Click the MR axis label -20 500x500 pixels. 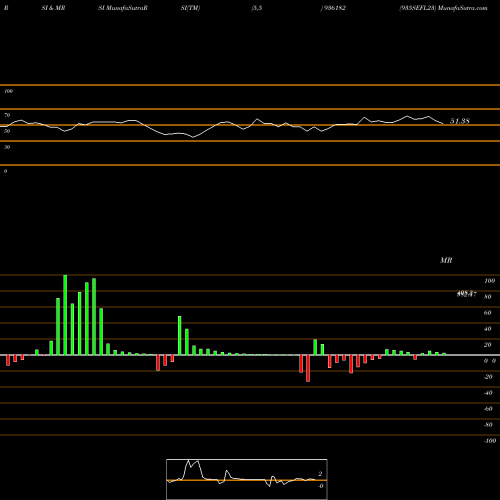pos(488,377)
